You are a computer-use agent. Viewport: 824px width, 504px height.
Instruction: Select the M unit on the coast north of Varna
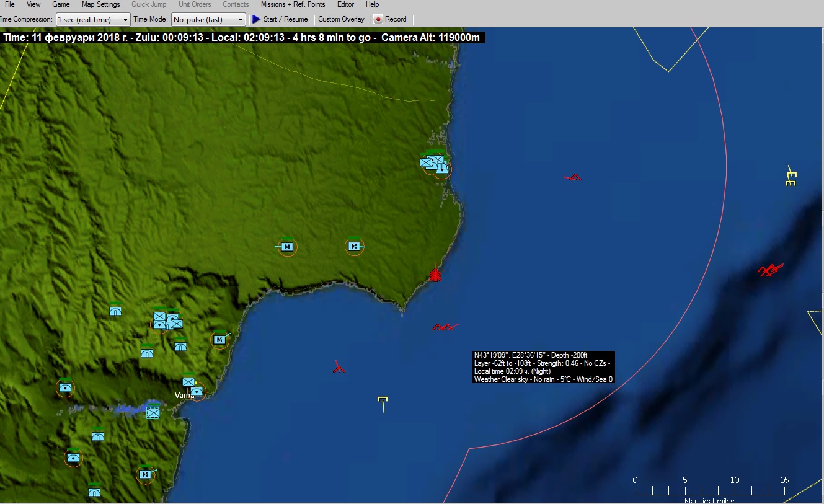219,339
